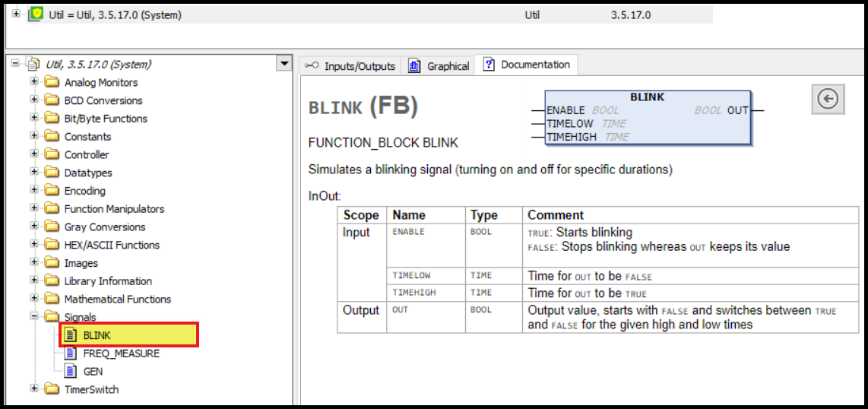868x409 pixels.
Task: Click the Gray Conversions folder icon
Action: 52,227
